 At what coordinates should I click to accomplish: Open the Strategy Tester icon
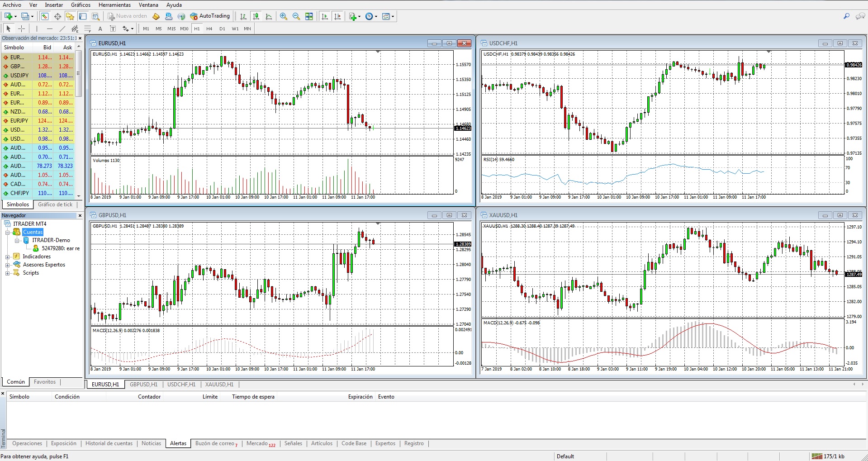coord(95,16)
